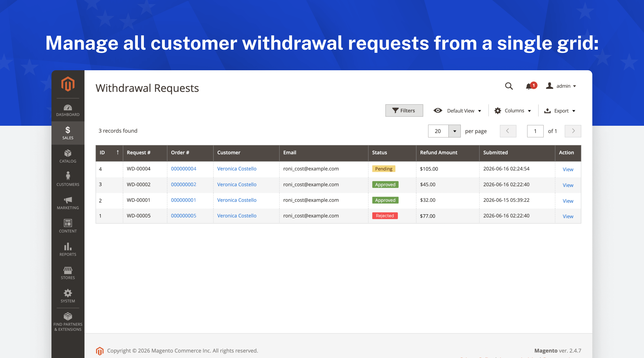Screen dimensions: 644x358
Task: Open the Dashboard menu
Action: [68, 110]
